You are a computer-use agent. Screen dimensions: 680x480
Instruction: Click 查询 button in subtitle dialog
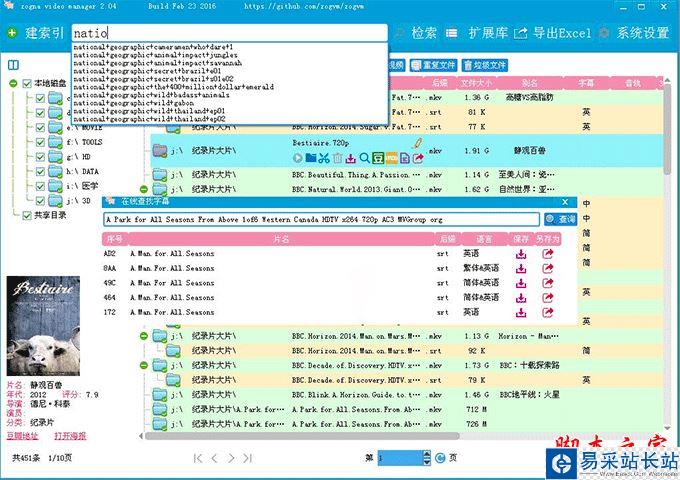(560, 219)
